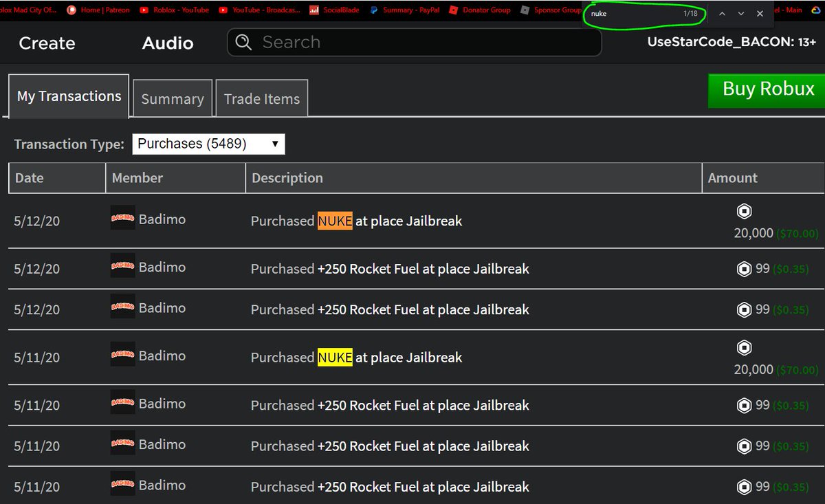Viewport: 825px width, 504px height.
Task: Go to previous find result arrow
Action: pyautogui.click(x=722, y=14)
